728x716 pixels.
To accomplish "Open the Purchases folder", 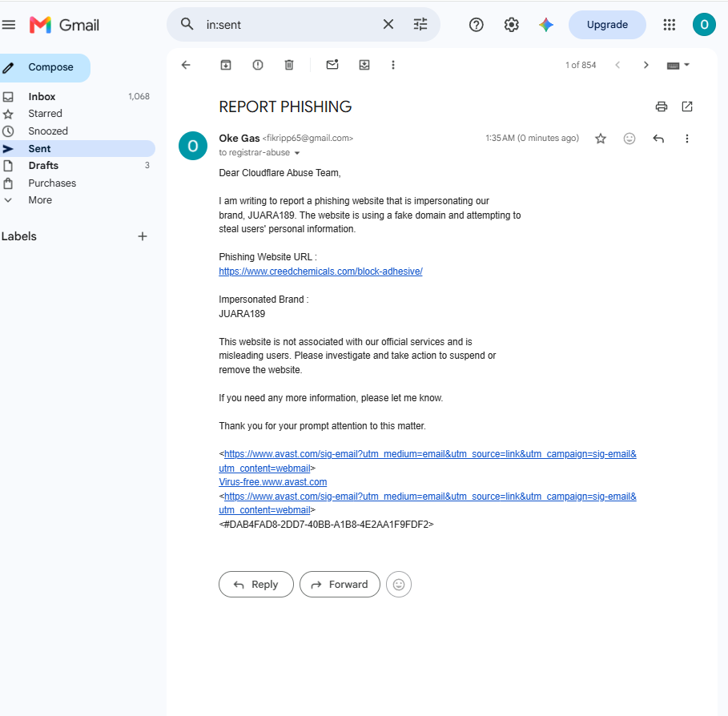I will 77,183.
